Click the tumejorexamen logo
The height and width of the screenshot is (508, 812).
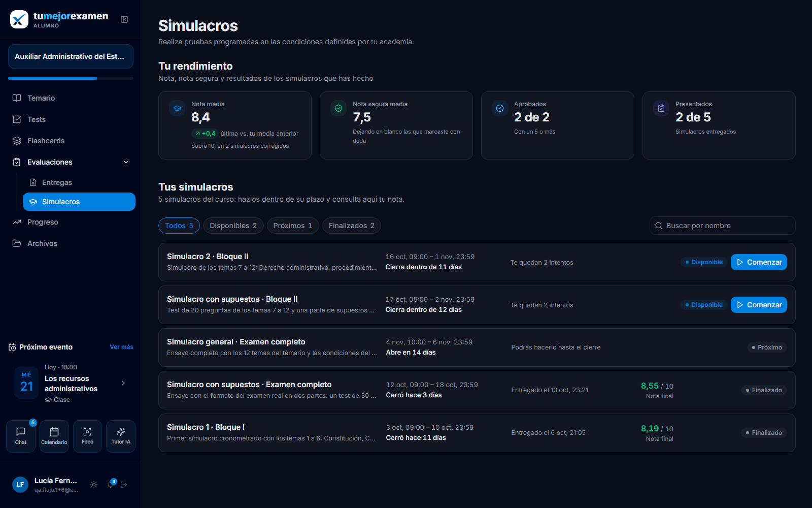[59, 19]
